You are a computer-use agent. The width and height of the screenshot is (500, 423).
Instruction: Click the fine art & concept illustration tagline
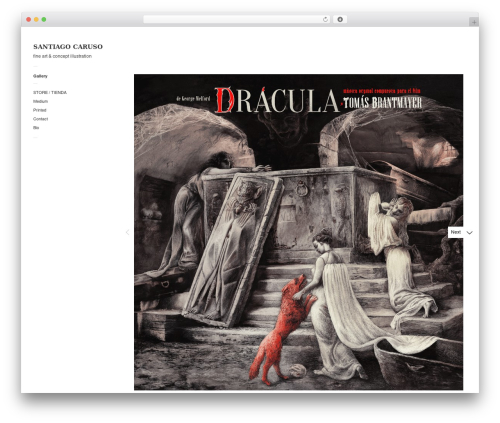pyautogui.click(x=62, y=56)
